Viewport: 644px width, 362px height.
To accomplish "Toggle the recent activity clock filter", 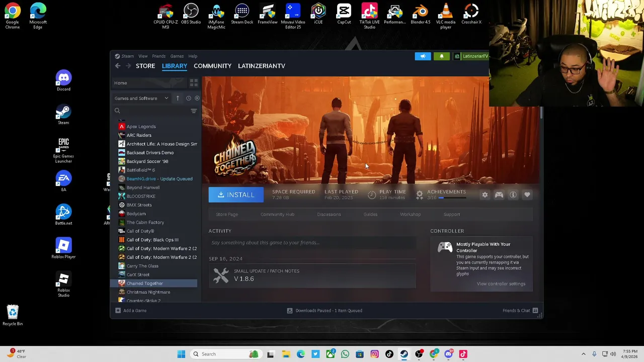I will [189, 98].
